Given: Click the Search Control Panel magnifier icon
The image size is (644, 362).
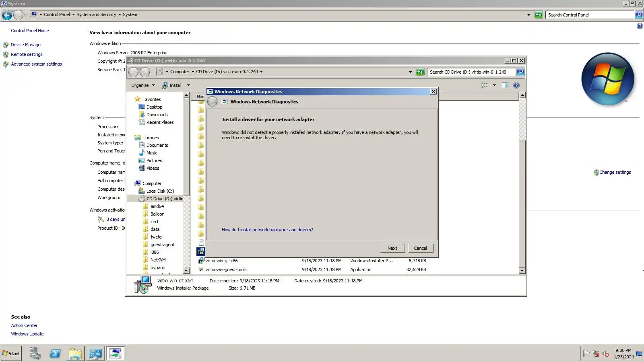Looking at the screenshot, I should [x=639, y=15].
